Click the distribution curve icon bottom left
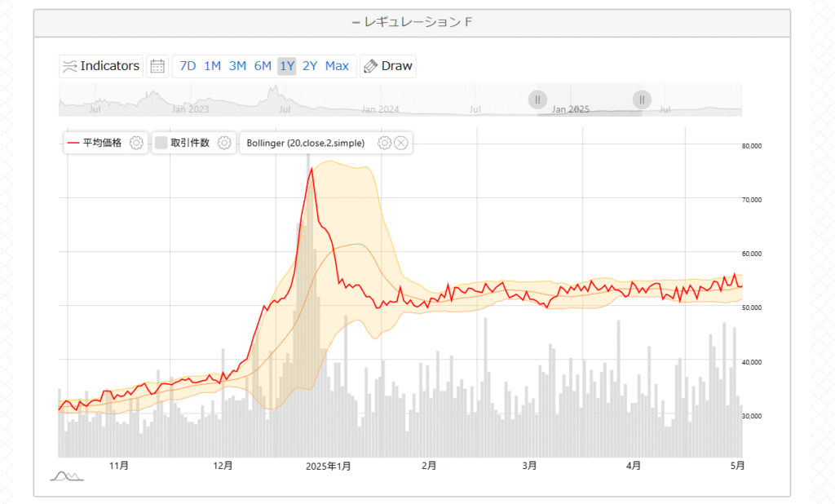This screenshot has height=504, width=835. [68, 475]
